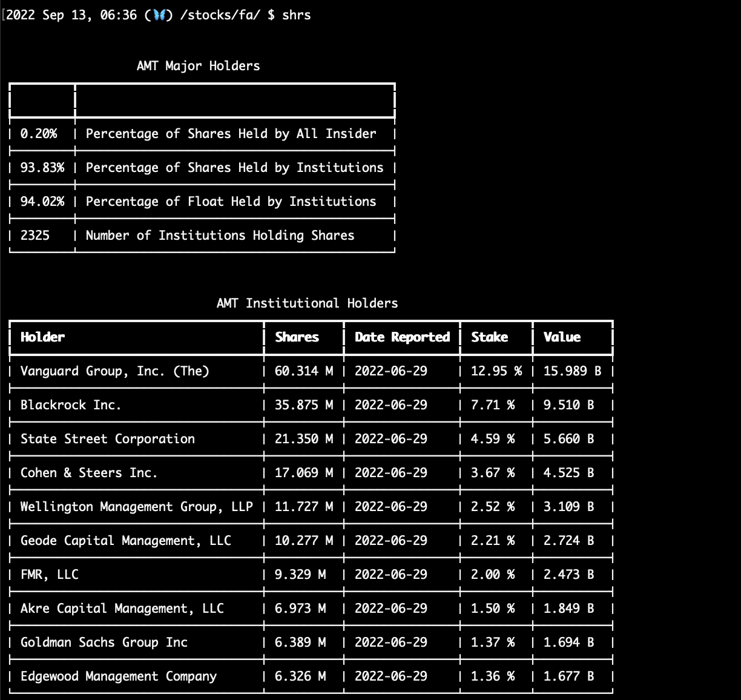This screenshot has width=741, height=700.
Task: Click 'Percentage of Shares Held by Institutions'
Action: tap(235, 168)
